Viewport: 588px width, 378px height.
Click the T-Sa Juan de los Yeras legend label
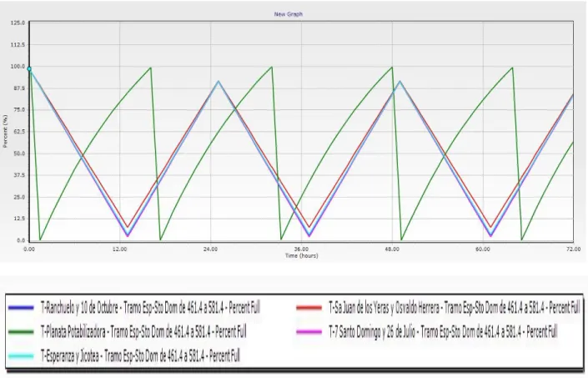[x=454, y=308]
